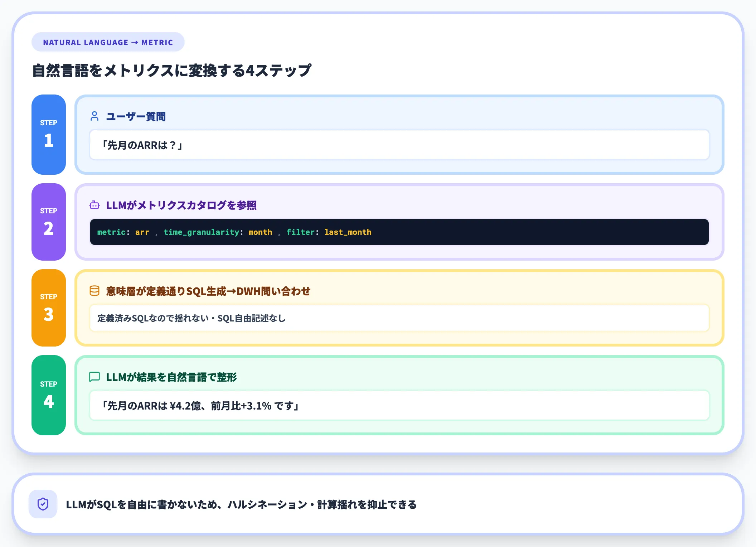
Task: Click main title 自然言語をメトリクスに変換する4ステップ
Action: click(172, 71)
